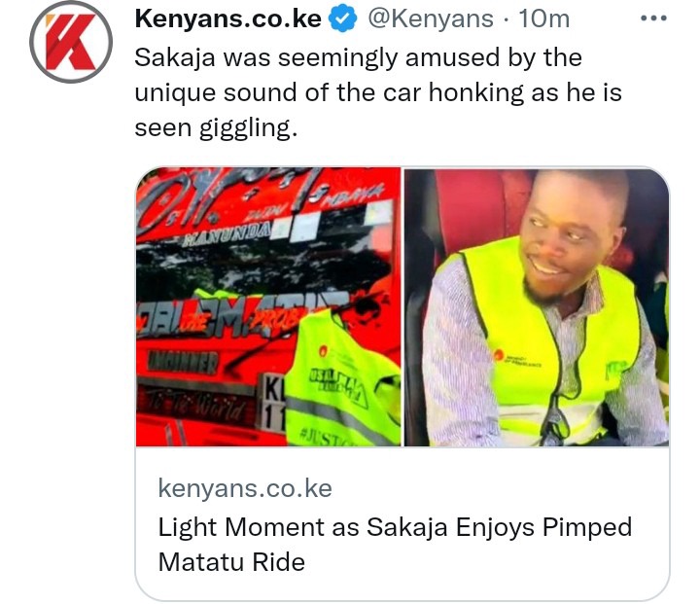Click the smiling man's face in photo
The image size is (700, 604).
click(x=566, y=232)
